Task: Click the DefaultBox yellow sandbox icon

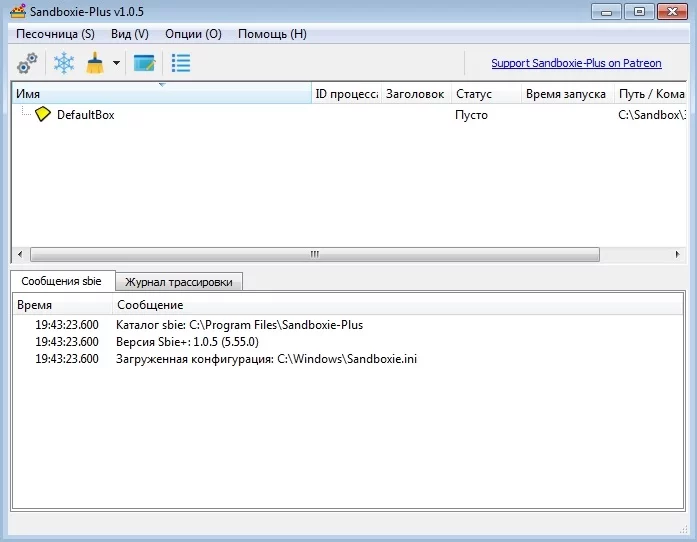Action: (43, 114)
